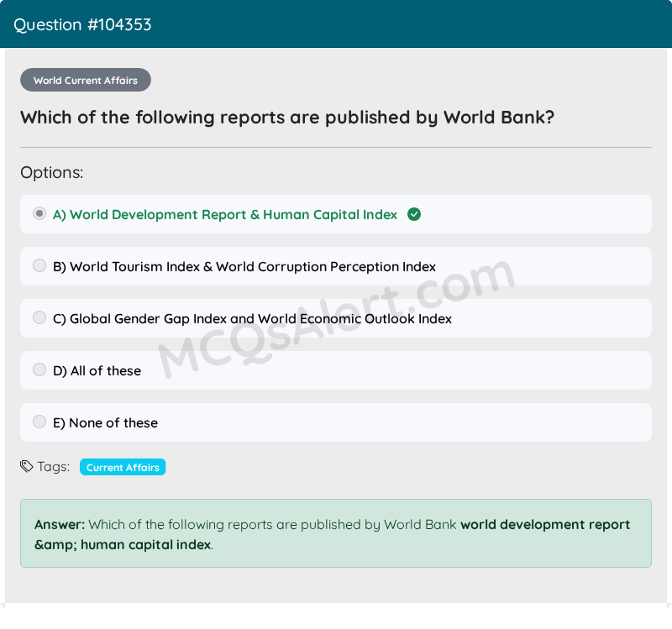Screen dimensions: 672x629
Task: Click the 'E) None of these' label
Action: pyautogui.click(x=106, y=423)
